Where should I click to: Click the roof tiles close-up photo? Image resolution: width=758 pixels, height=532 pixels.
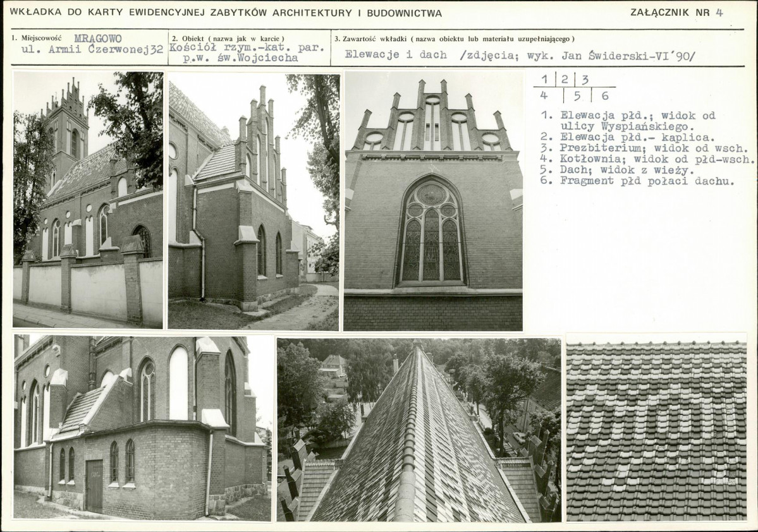656,430
